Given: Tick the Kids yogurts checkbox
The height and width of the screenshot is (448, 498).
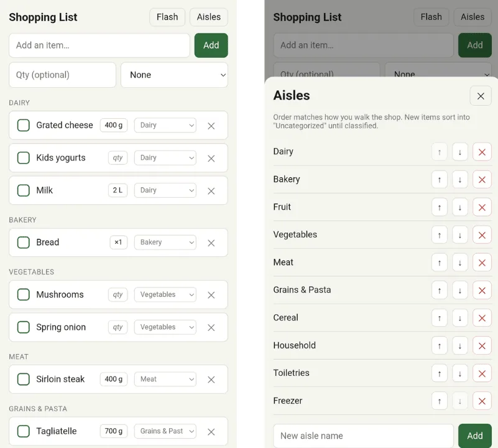Looking at the screenshot, I should tap(24, 157).
